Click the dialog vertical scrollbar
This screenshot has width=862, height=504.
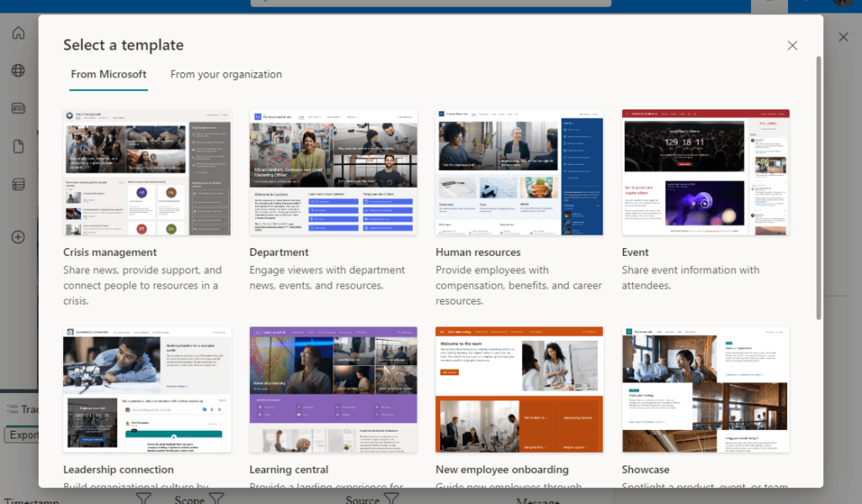point(818,188)
